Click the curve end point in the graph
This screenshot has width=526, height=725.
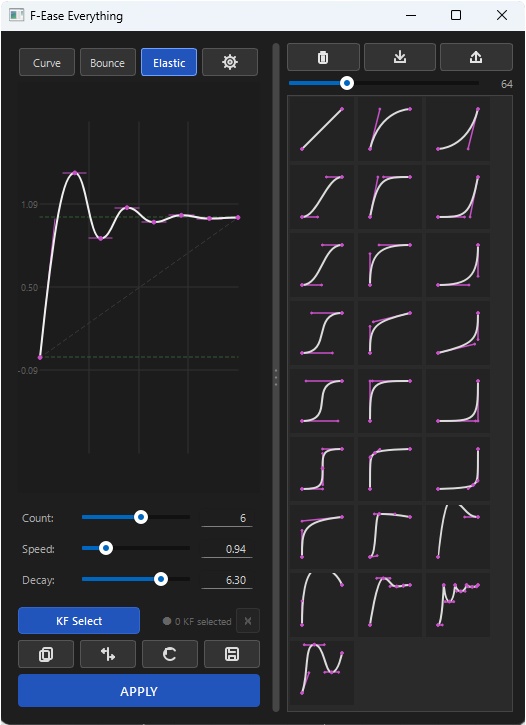[x=238, y=217]
